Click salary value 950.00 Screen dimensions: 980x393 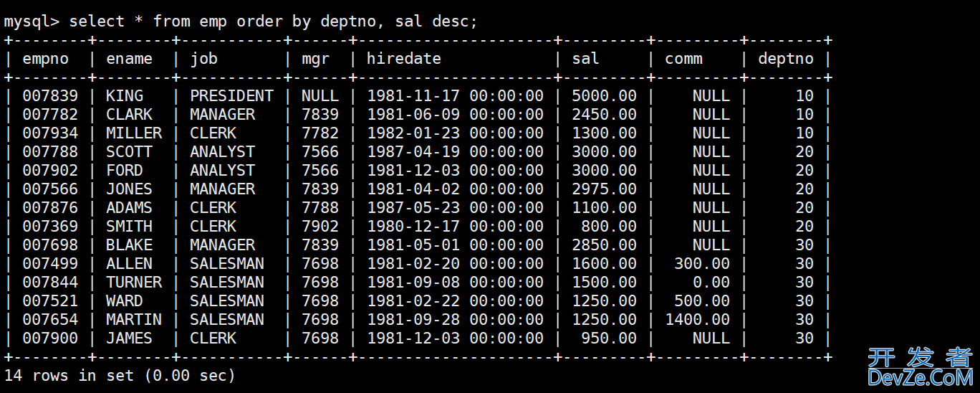pyautogui.click(x=609, y=338)
